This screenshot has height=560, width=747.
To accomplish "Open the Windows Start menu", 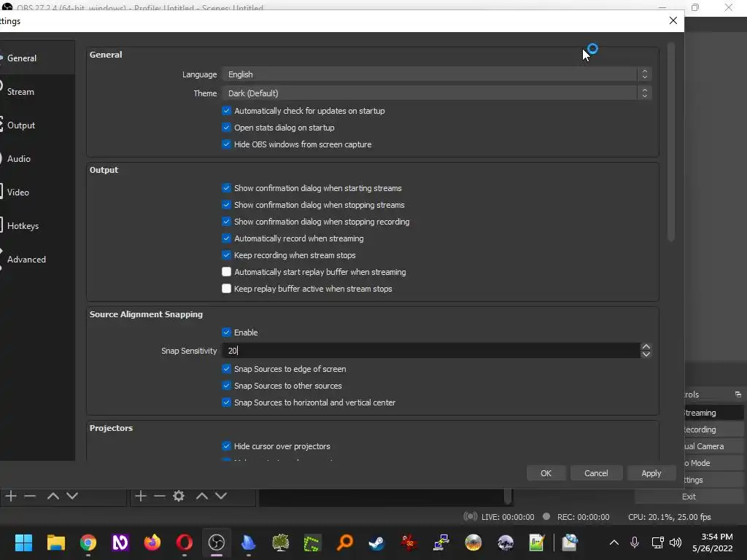I will (23, 542).
